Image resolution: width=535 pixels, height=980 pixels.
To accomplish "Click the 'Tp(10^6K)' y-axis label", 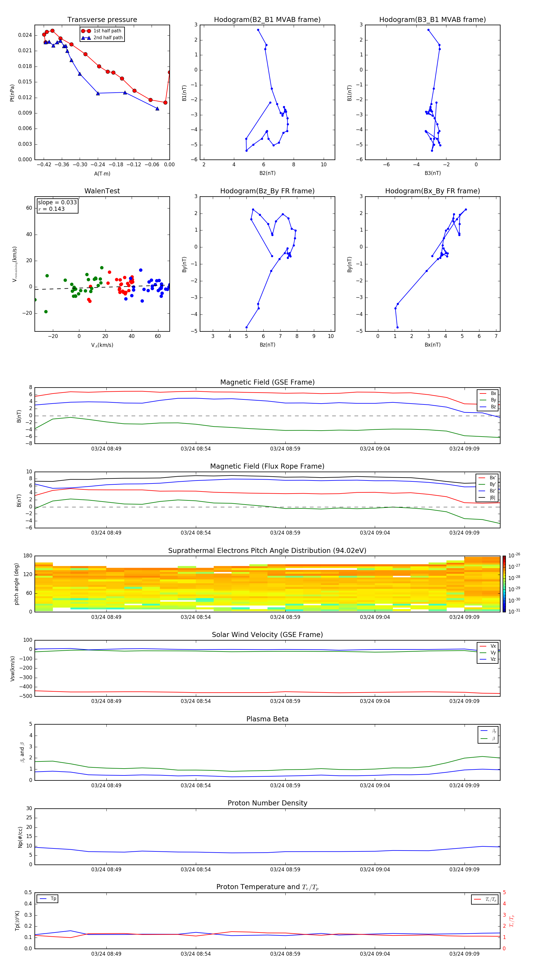I will 17,921.
